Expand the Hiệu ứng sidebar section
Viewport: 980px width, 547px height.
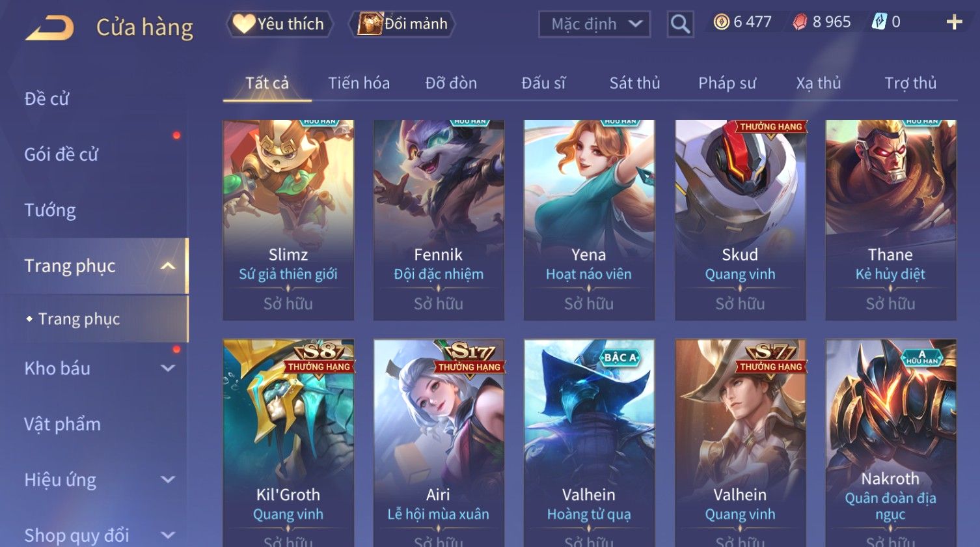tap(168, 479)
